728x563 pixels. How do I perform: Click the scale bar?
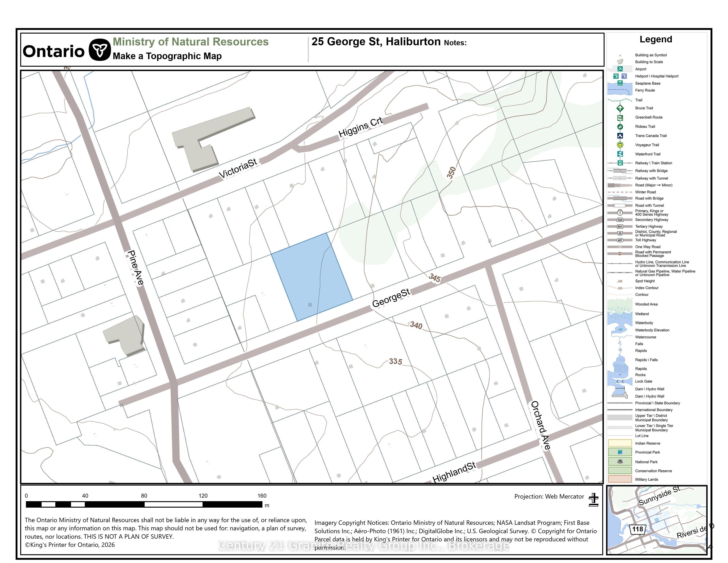(144, 504)
